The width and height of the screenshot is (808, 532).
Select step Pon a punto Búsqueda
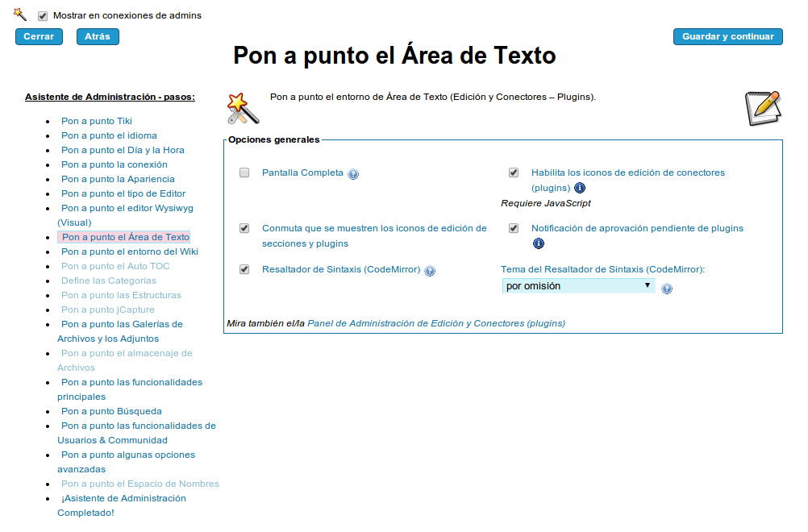(111, 411)
